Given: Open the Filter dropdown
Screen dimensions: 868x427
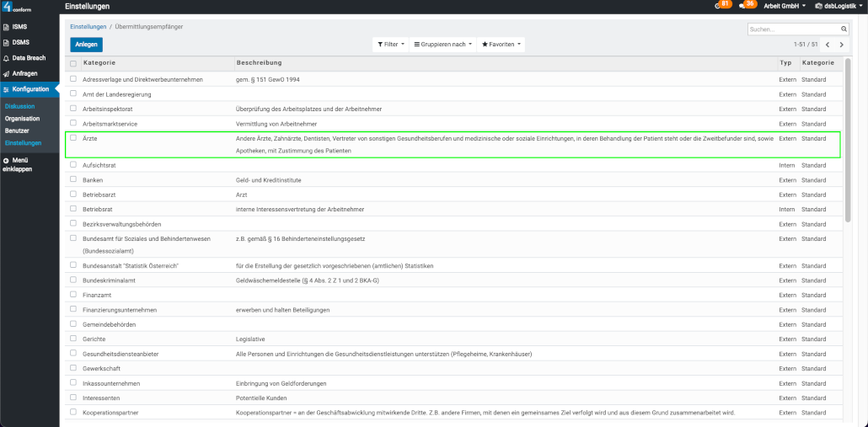Looking at the screenshot, I should tap(389, 44).
